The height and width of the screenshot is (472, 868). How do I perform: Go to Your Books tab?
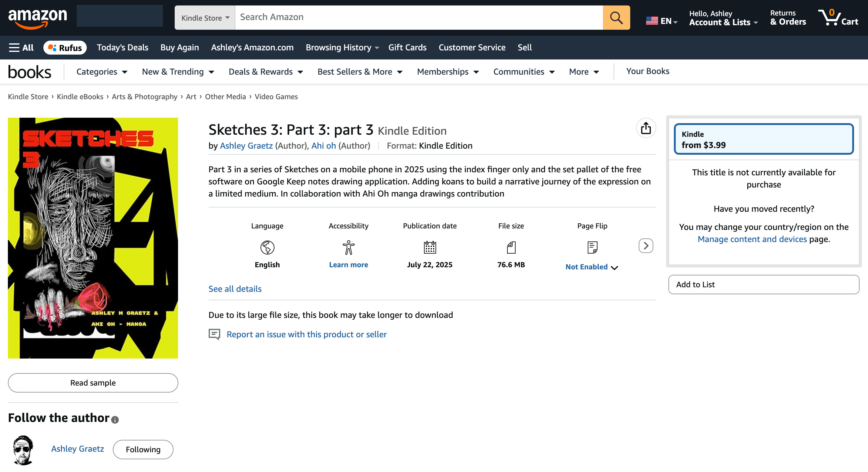click(x=647, y=71)
